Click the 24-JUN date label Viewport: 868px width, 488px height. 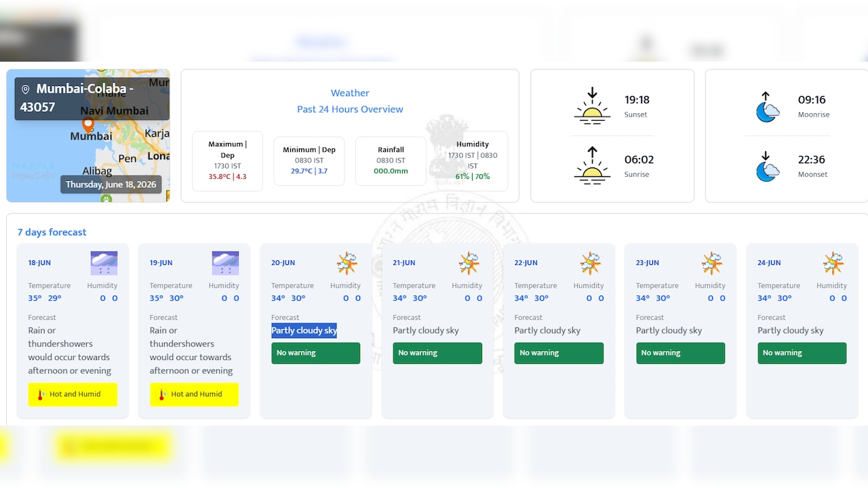(769, 263)
